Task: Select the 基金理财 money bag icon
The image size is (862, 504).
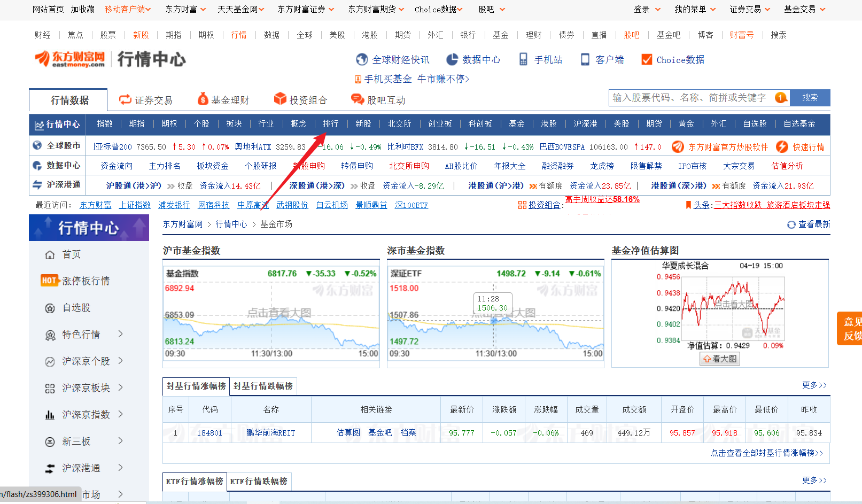Action: click(203, 99)
